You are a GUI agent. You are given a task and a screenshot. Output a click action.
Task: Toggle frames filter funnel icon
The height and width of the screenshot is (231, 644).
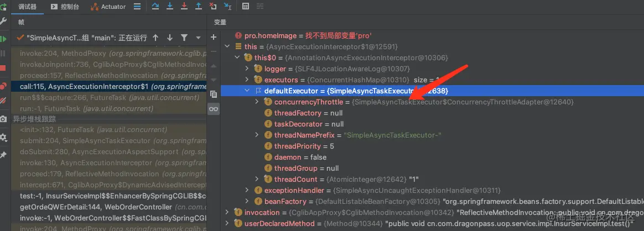(184, 38)
